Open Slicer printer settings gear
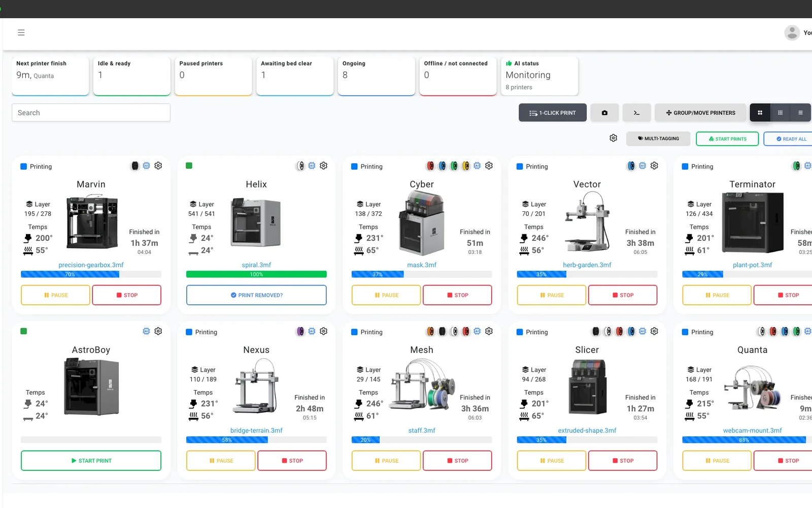Image resolution: width=812 pixels, height=508 pixels. pyautogui.click(x=654, y=331)
